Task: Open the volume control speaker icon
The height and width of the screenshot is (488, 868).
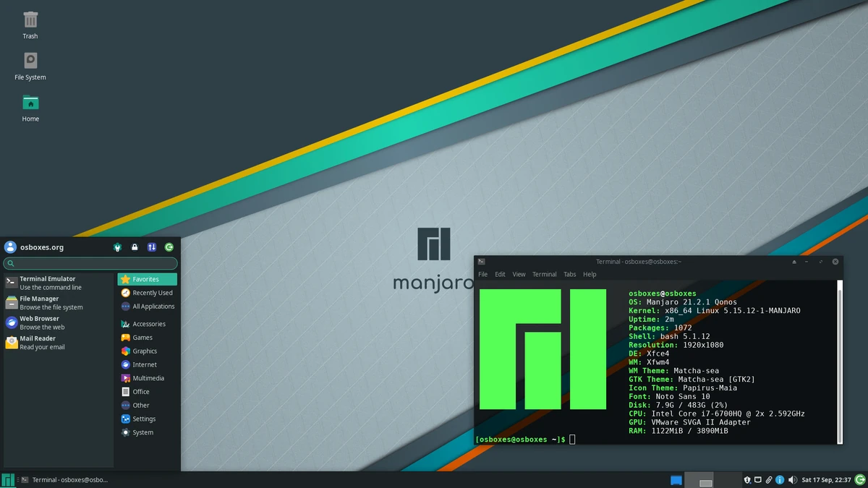Action: [x=793, y=479]
